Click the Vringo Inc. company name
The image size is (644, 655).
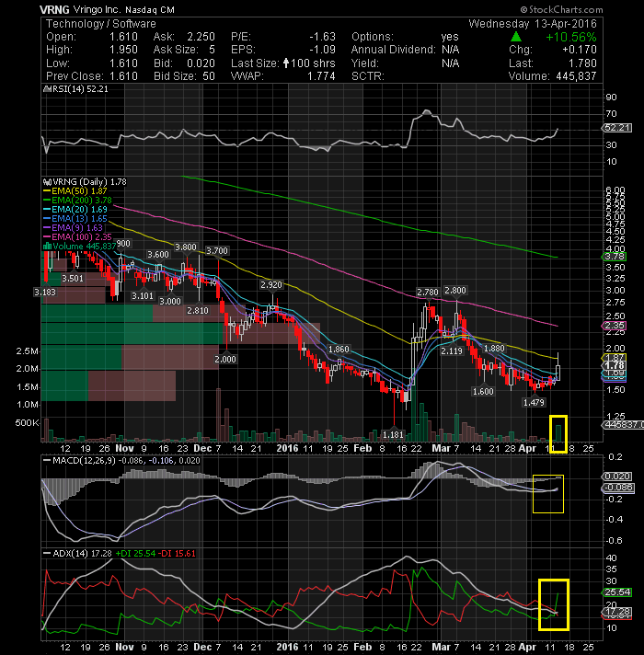[98, 9]
